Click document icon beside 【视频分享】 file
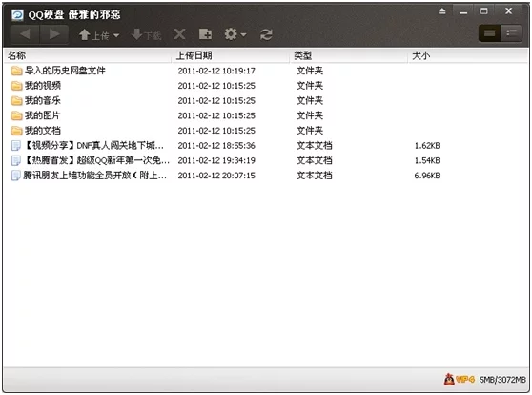532x395 pixels. point(16,146)
